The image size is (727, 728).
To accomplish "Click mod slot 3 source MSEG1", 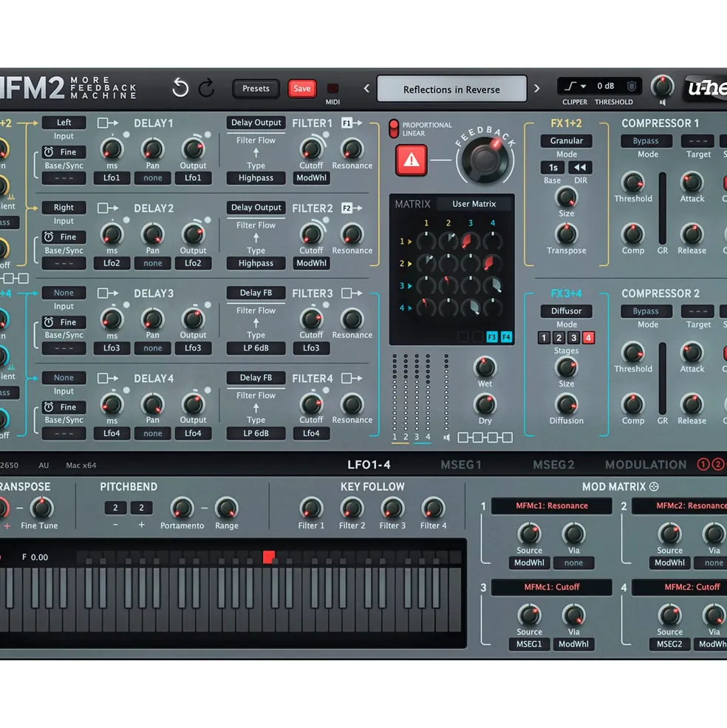I will point(529,644).
